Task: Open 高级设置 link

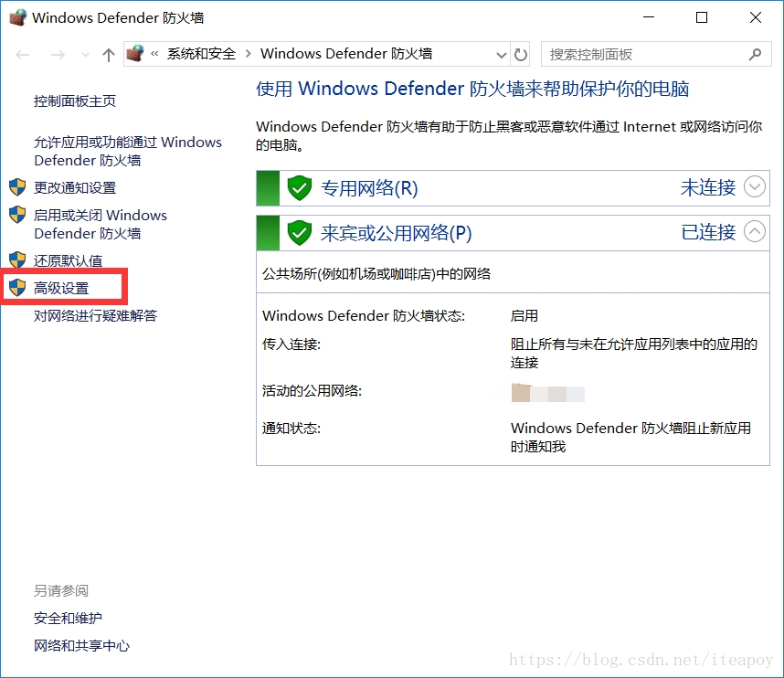Action: pyautogui.click(x=61, y=288)
